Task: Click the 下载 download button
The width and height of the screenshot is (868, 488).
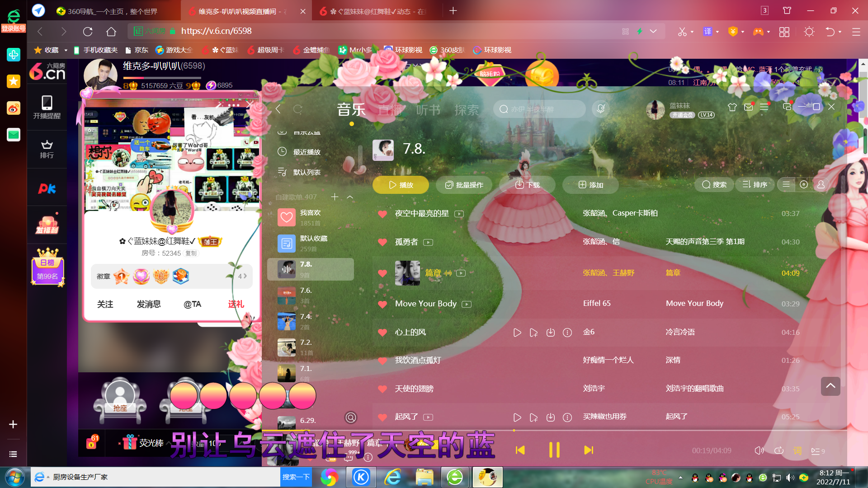Action: (x=528, y=185)
